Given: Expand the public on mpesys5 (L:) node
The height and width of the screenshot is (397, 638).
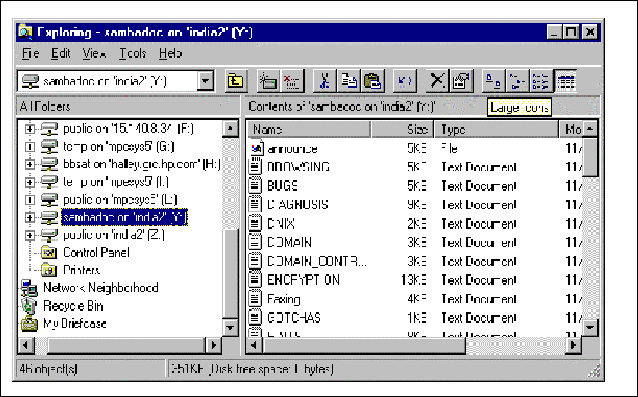Looking at the screenshot, I should point(30,200).
